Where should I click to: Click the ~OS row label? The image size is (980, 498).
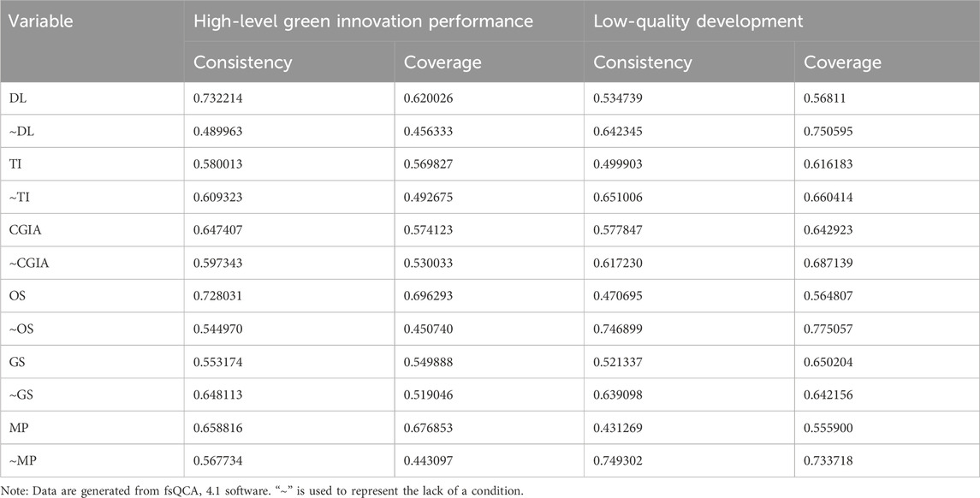click(21, 329)
